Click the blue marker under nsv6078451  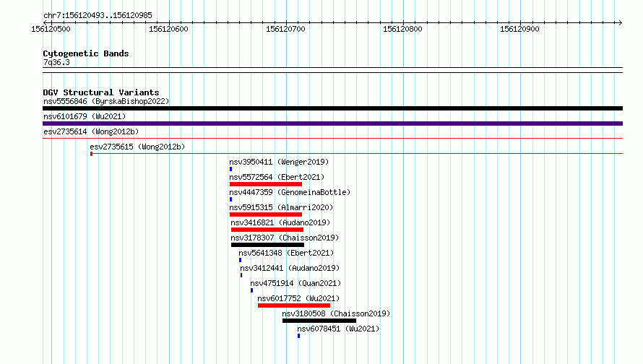coord(299,336)
